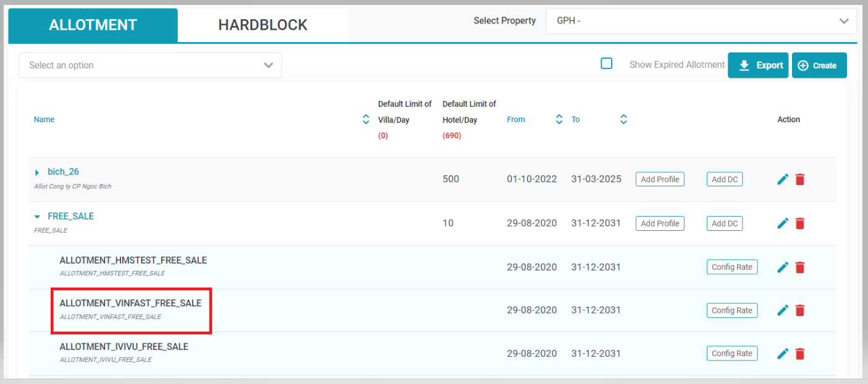Click pencil icon for FREE_SALE row
The image size is (868, 384).
tap(783, 223)
